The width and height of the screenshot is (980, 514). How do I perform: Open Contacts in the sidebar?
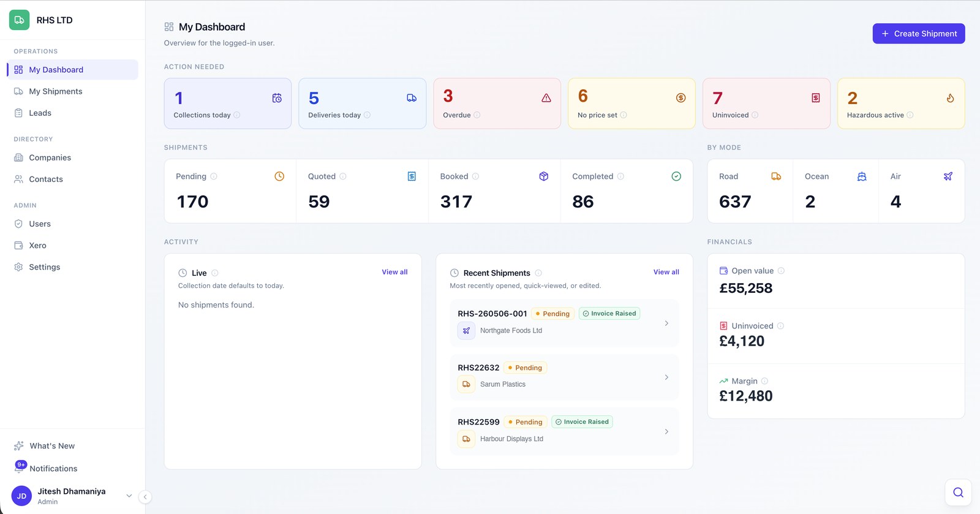[72, 179]
